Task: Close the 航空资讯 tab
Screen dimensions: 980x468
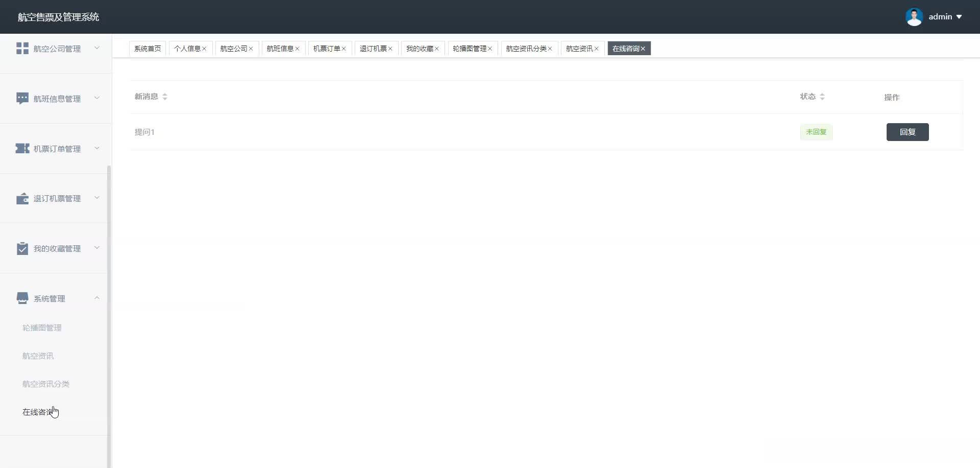Action: [596, 49]
